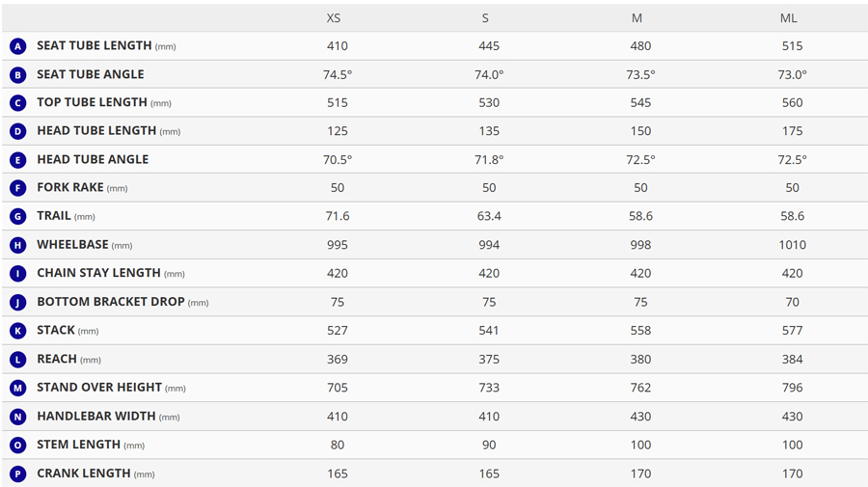Select the XS size column header
Viewport: 868px width, 487px height.
click(334, 18)
